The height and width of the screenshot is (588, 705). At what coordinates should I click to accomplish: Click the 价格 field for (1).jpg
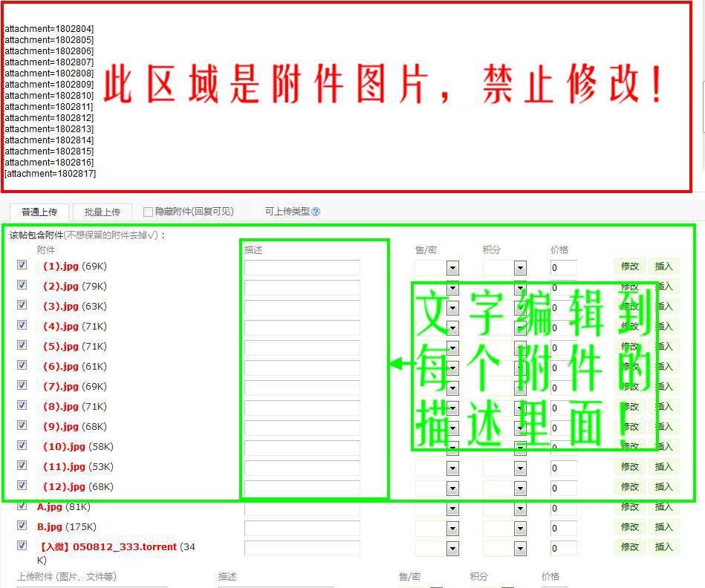tap(563, 268)
